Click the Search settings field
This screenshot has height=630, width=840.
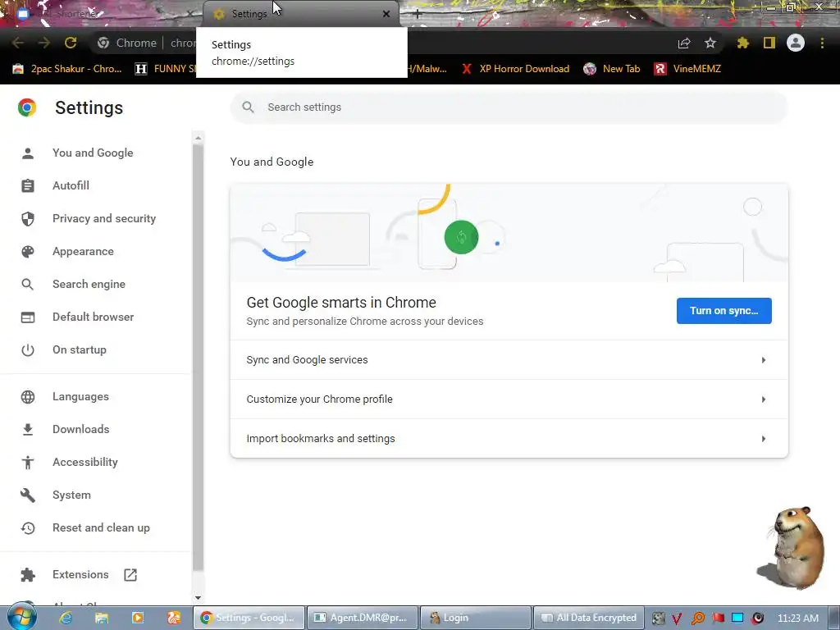click(x=509, y=107)
